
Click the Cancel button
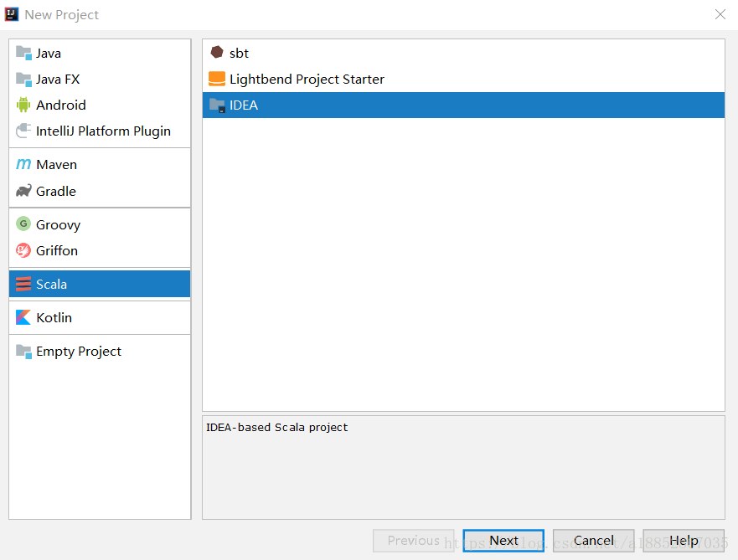pos(594,540)
